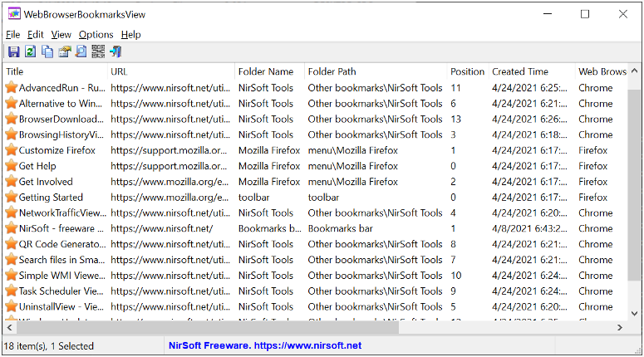
Task: Click the Copy Selected Items icon
Action: point(47,51)
